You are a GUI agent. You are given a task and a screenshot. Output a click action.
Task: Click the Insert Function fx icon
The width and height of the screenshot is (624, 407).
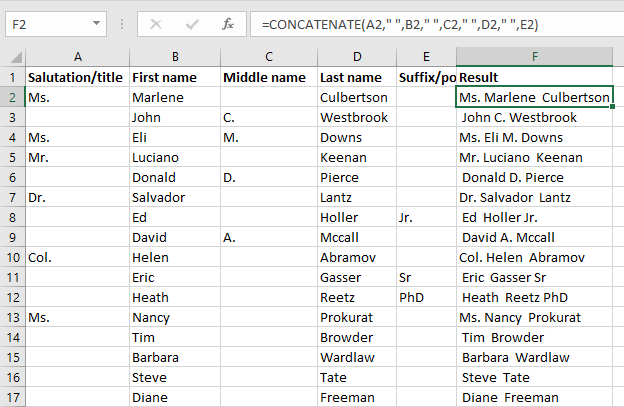pyautogui.click(x=228, y=23)
